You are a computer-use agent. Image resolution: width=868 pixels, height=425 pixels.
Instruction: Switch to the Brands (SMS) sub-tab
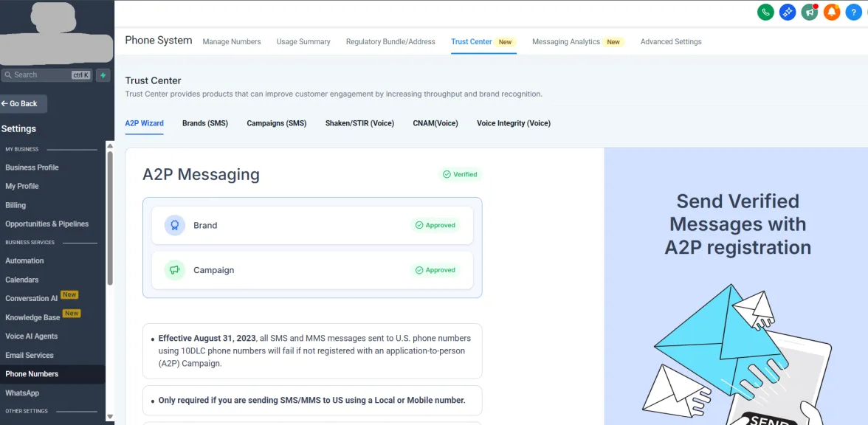pyautogui.click(x=205, y=123)
